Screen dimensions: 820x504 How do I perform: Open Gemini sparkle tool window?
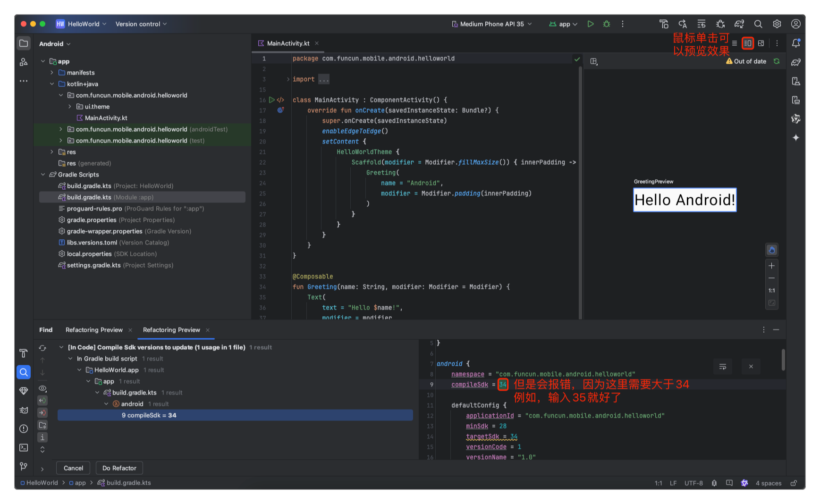pos(796,138)
